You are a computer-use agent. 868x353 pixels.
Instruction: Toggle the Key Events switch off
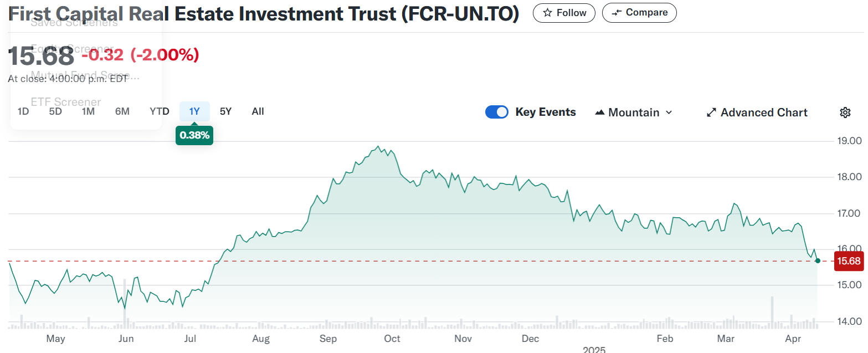(497, 112)
